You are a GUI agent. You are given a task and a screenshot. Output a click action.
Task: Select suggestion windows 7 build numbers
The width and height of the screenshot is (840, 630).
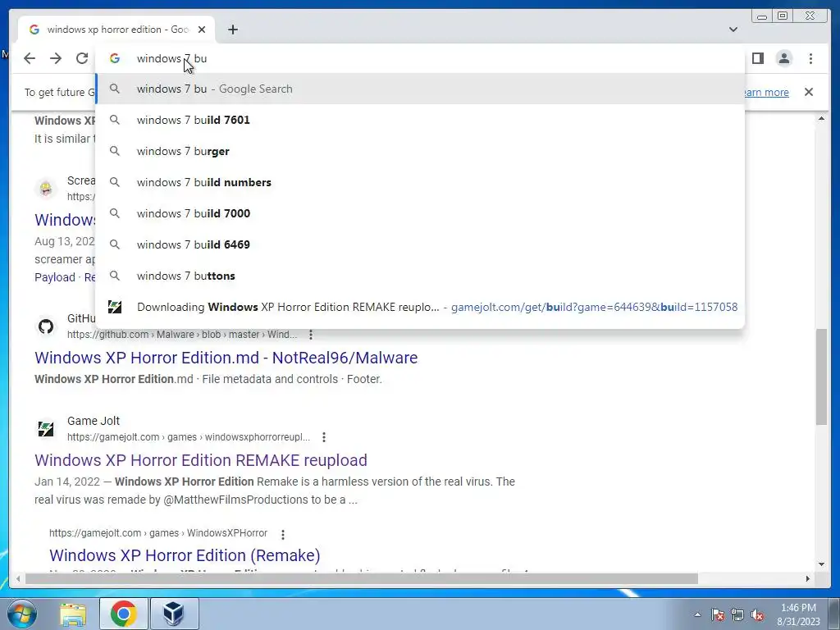point(420,182)
